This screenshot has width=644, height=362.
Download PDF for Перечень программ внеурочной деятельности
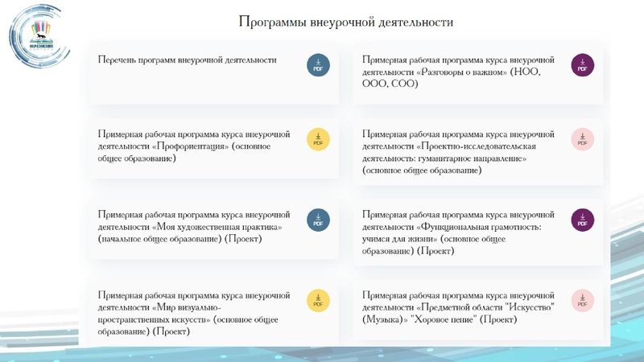(318, 65)
